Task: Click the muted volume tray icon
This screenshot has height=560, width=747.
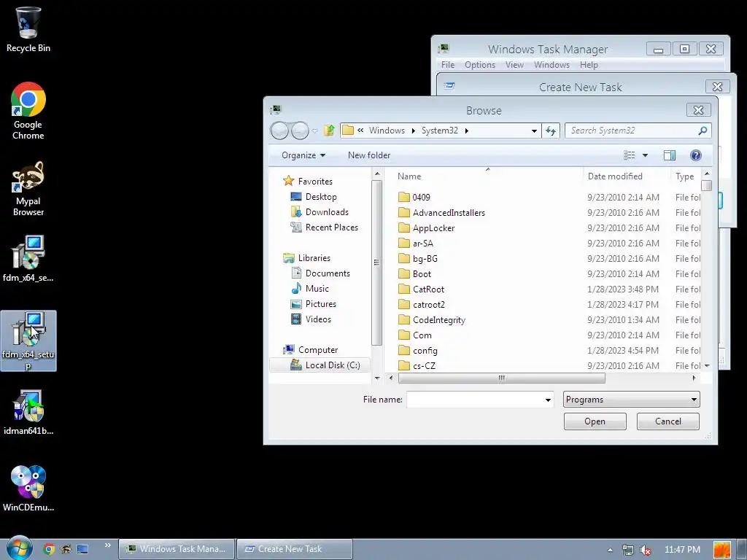Action: click(646, 550)
